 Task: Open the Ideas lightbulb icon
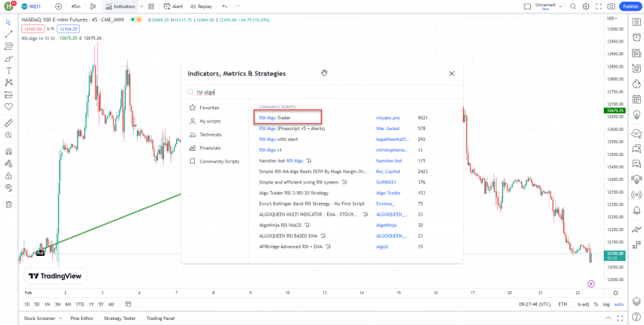tap(636, 114)
